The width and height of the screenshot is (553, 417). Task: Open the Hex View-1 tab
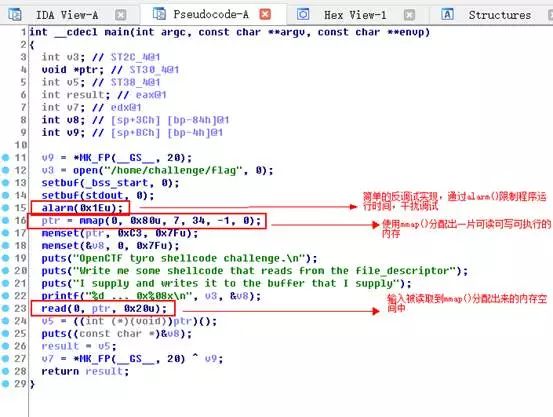355,15
